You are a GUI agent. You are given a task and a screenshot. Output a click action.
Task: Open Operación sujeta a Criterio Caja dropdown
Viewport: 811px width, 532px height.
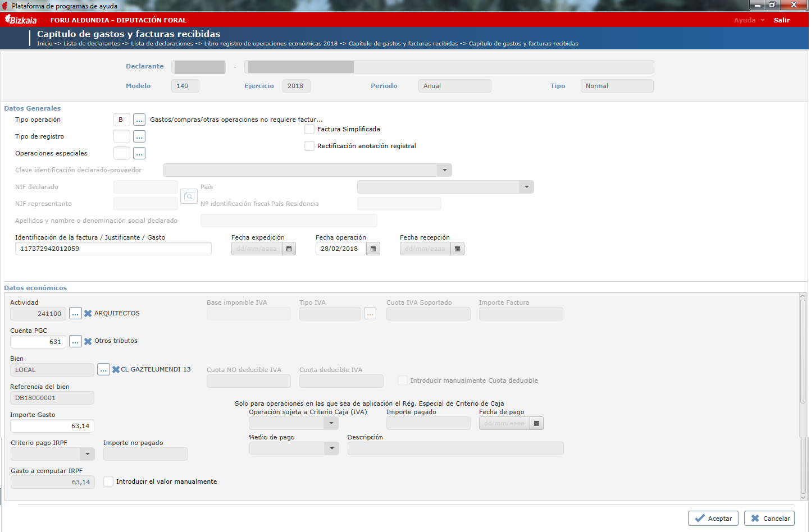click(331, 423)
